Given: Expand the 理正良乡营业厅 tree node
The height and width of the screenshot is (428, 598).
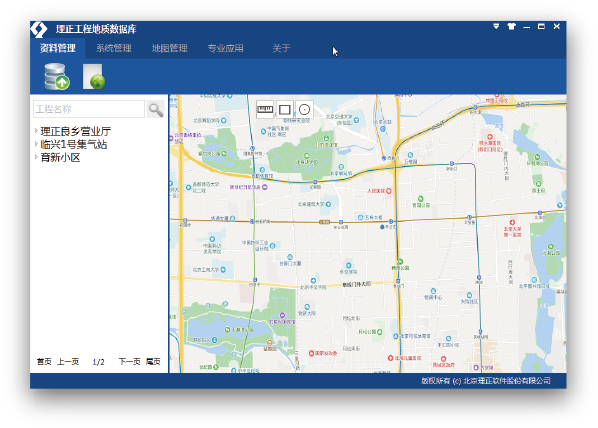Looking at the screenshot, I should (36, 131).
